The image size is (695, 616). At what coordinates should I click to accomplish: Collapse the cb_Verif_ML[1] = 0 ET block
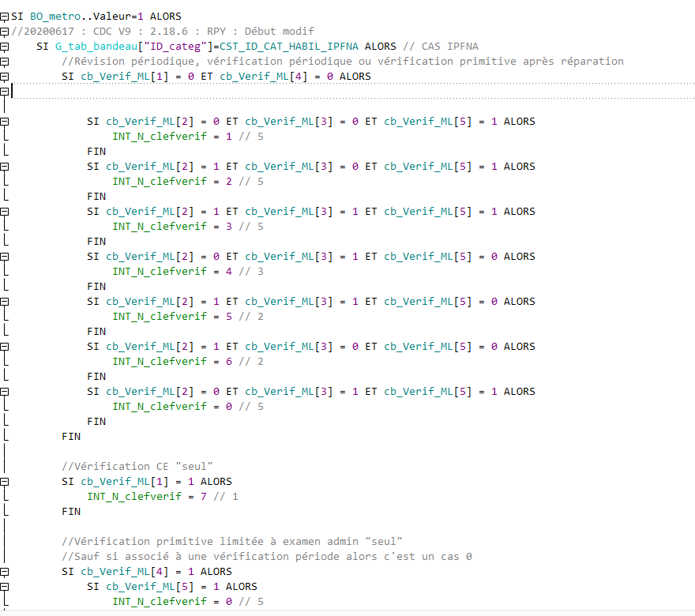5,77
